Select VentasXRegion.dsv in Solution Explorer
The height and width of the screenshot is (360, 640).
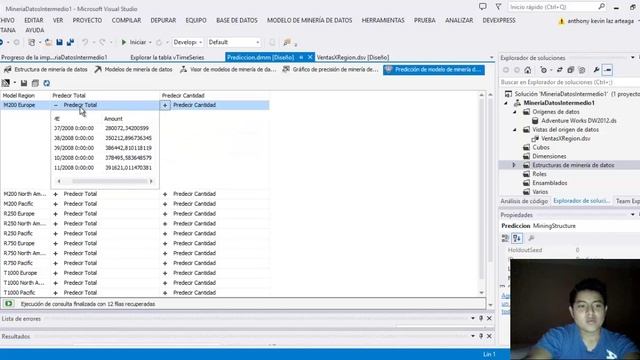coord(565,139)
